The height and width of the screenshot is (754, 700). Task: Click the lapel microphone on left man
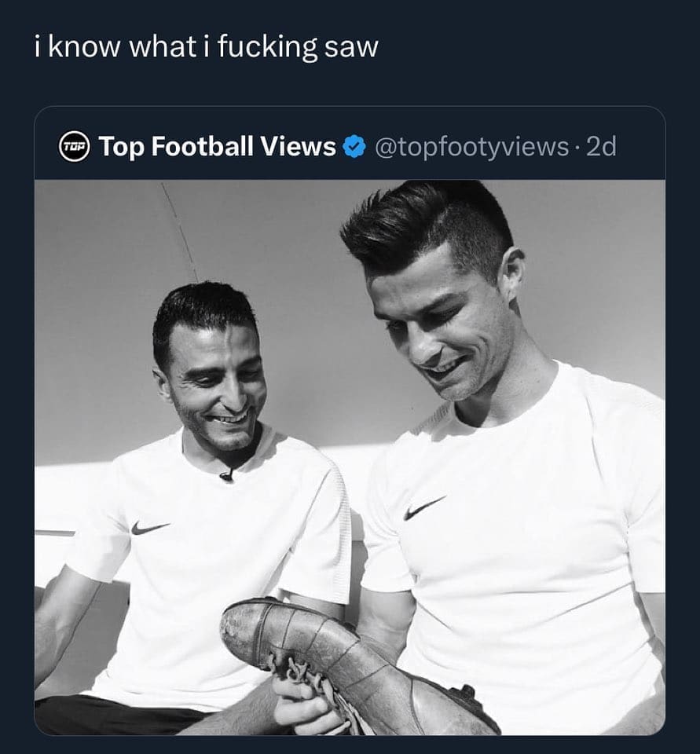coord(227,475)
